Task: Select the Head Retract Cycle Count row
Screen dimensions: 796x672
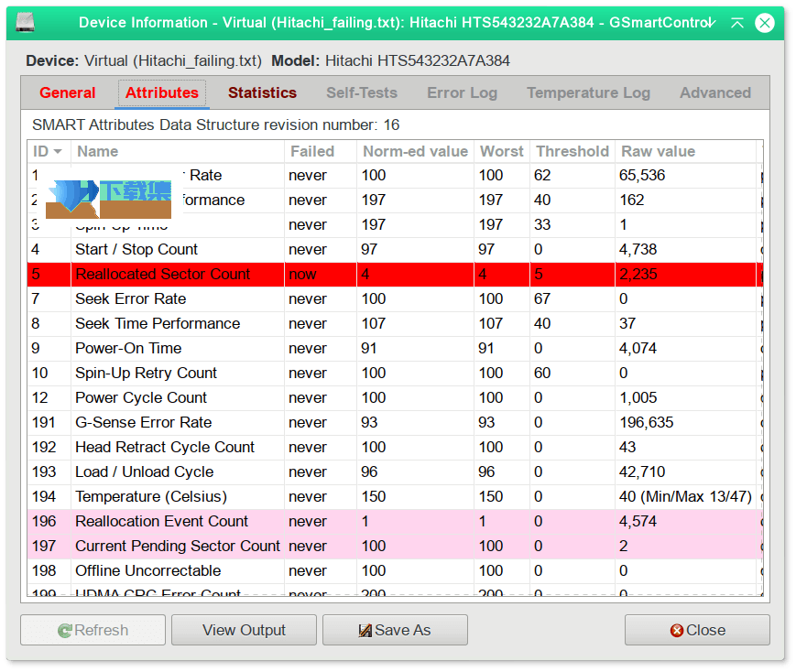Action: tap(395, 448)
